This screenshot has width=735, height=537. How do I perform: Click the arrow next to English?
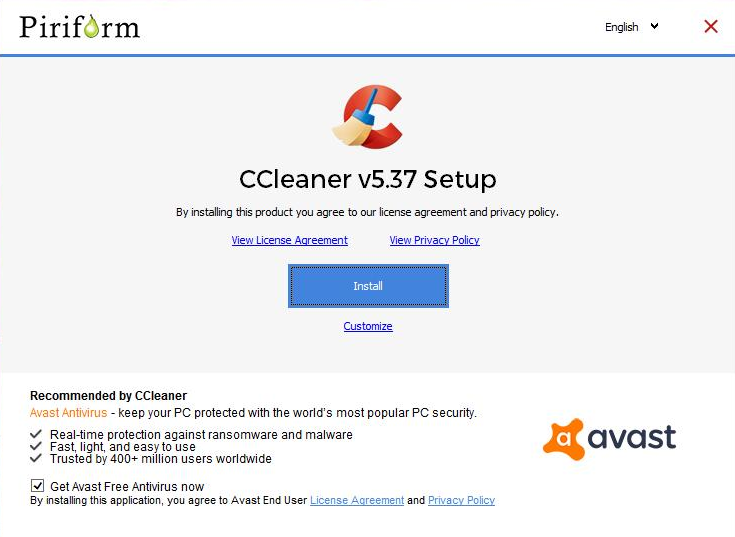(x=654, y=26)
